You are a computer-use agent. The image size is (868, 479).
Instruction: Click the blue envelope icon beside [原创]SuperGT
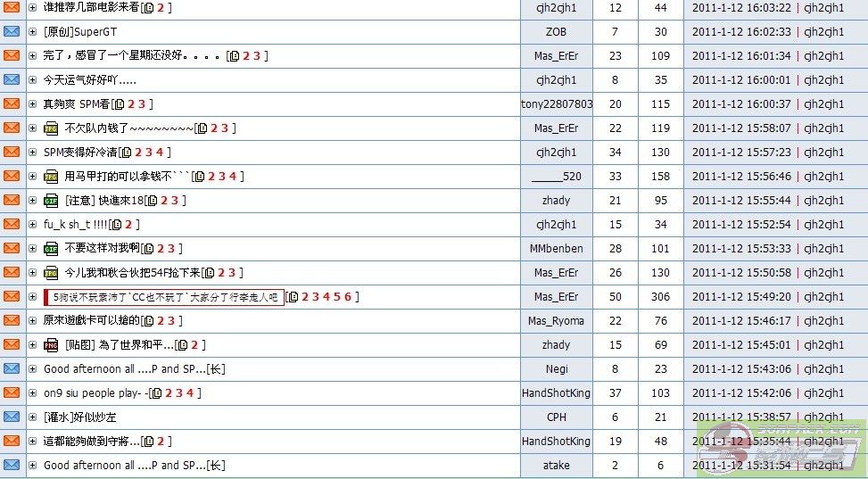tap(12, 31)
